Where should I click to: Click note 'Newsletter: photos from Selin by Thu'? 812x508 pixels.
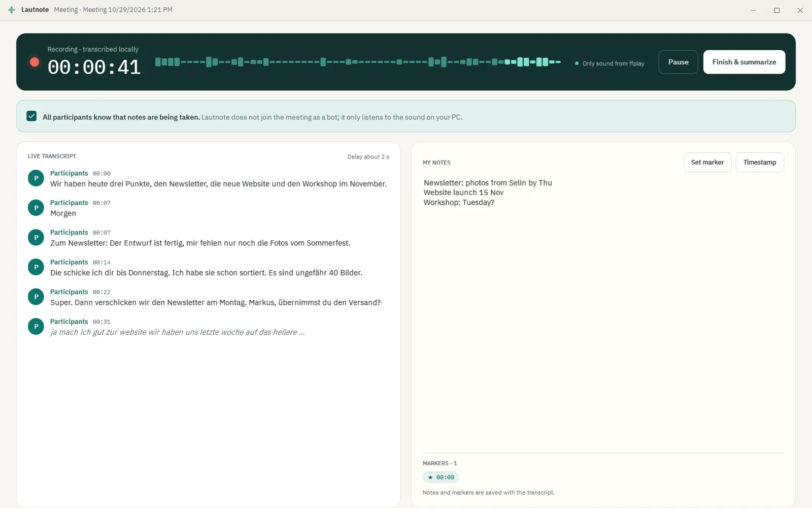click(488, 183)
